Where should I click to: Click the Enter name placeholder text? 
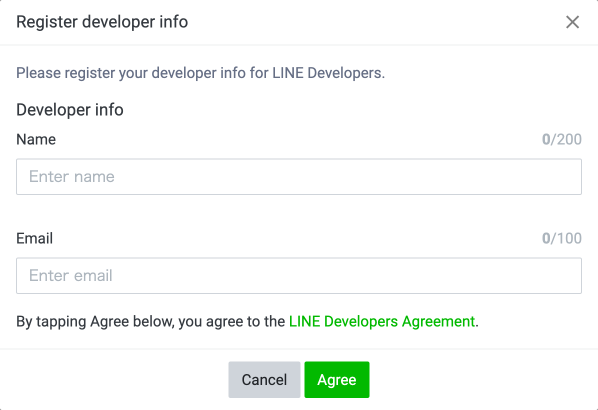coord(72,177)
